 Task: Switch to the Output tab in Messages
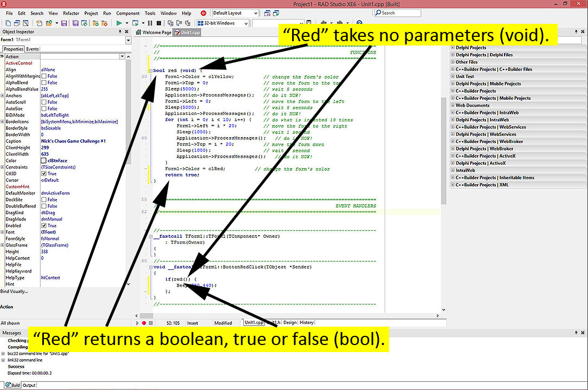coord(29,385)
